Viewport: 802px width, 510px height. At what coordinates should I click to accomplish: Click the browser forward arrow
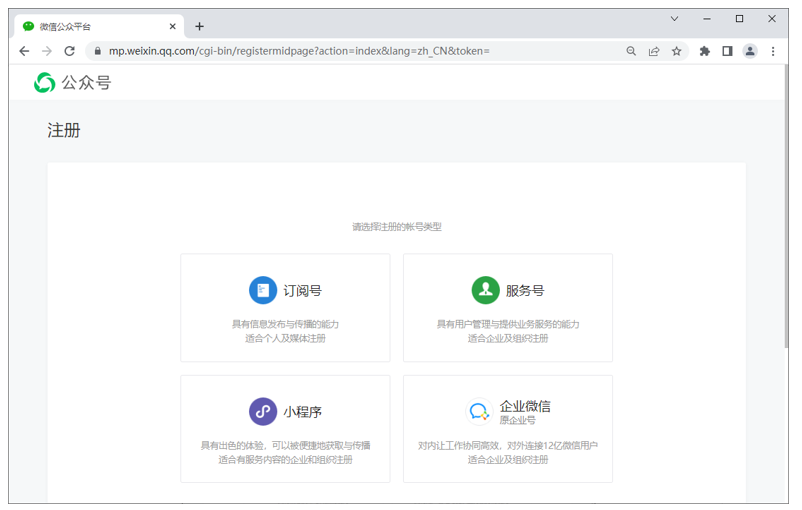point(47,51)
